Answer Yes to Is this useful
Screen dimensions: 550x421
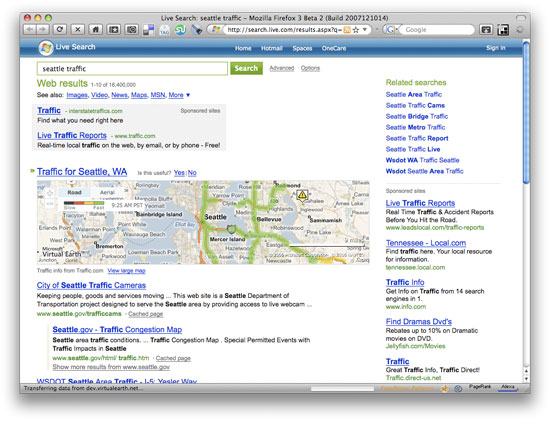[x=179, y=173]
